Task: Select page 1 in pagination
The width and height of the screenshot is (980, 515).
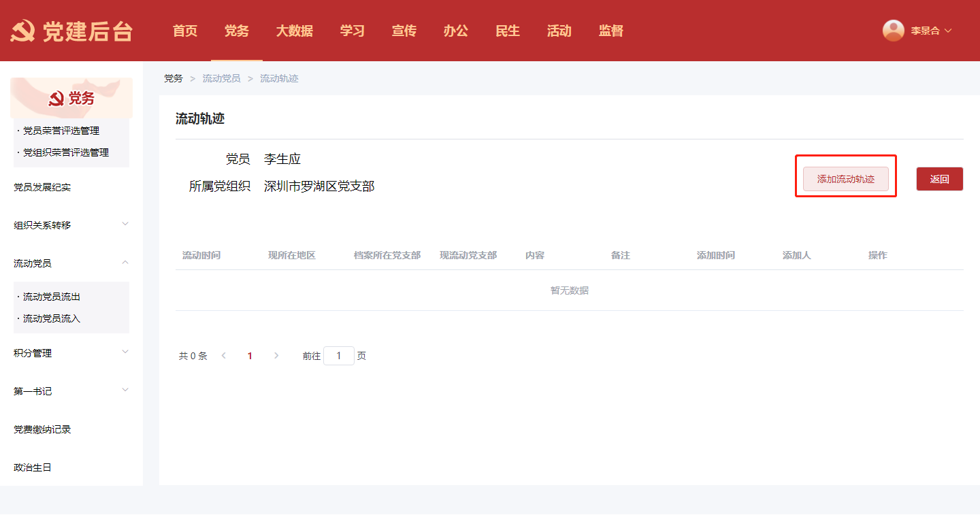Action: point(250,356)
